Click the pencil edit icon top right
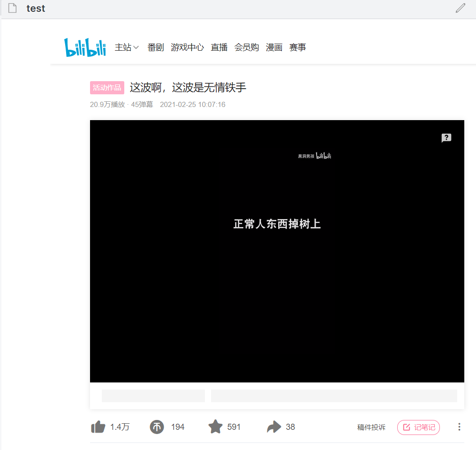 [460, 8]
